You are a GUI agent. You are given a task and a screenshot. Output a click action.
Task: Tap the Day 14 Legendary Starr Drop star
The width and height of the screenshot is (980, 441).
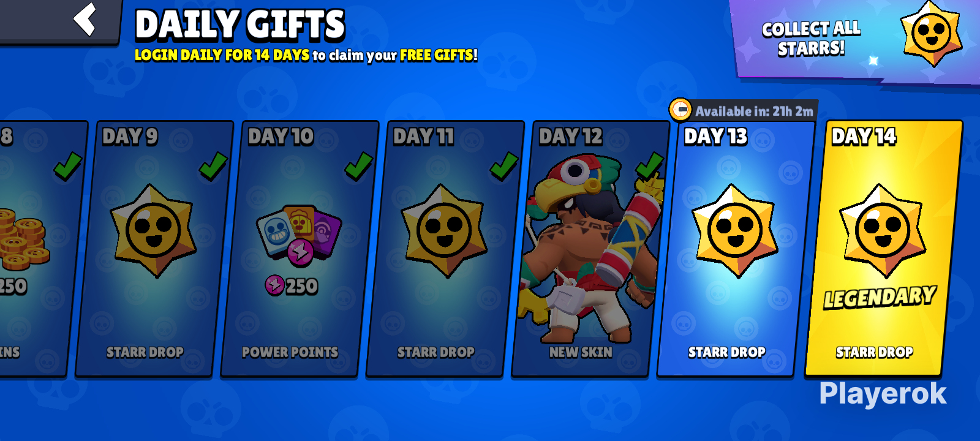coord(883,230)
